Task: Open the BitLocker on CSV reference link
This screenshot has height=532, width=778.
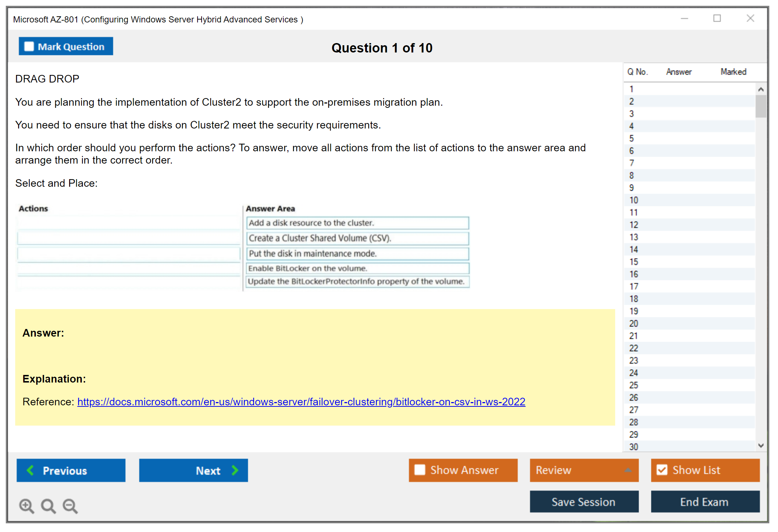Action: [x=301, y=402]
